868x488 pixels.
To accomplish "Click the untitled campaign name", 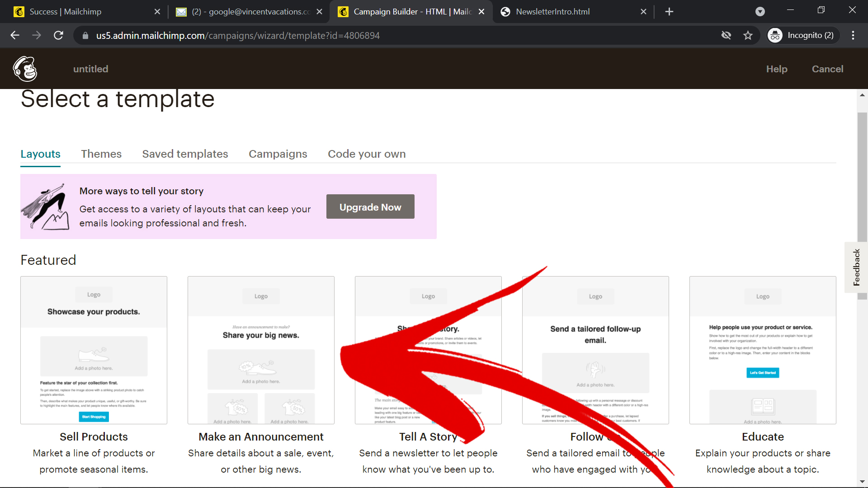I will tap(90, 69).
